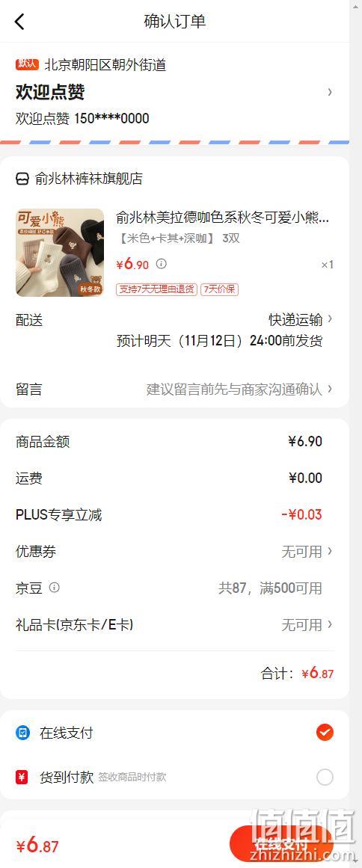Image resolution: width=362 pixels, height=868 pixels.
Task: Tap the red 默认 address badge
Action: pyautogui.click(x=27, y=64)
